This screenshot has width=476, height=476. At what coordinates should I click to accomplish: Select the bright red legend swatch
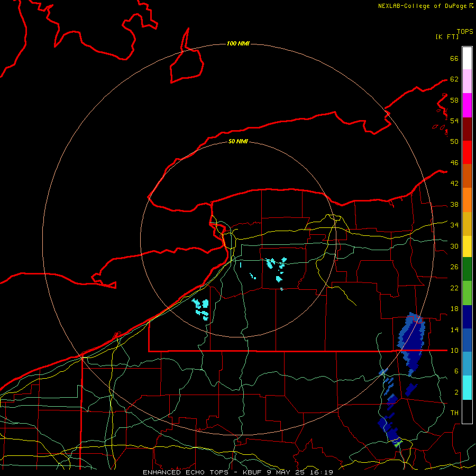(467, 152)
